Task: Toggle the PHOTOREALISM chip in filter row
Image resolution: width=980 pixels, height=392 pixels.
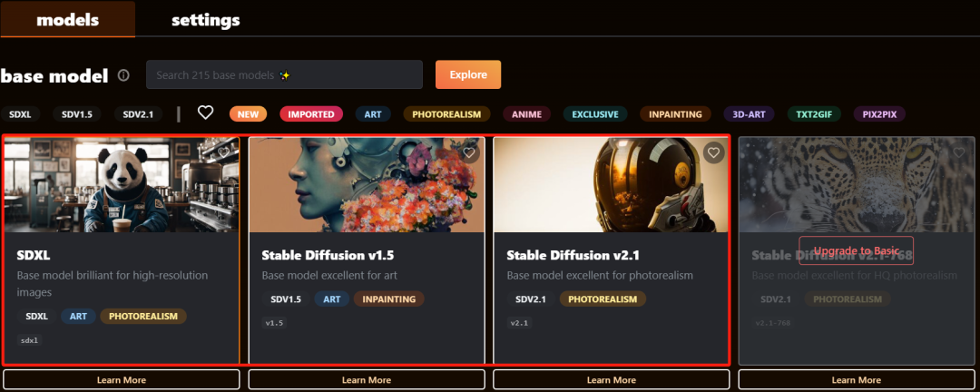Action: pos(446,114)
